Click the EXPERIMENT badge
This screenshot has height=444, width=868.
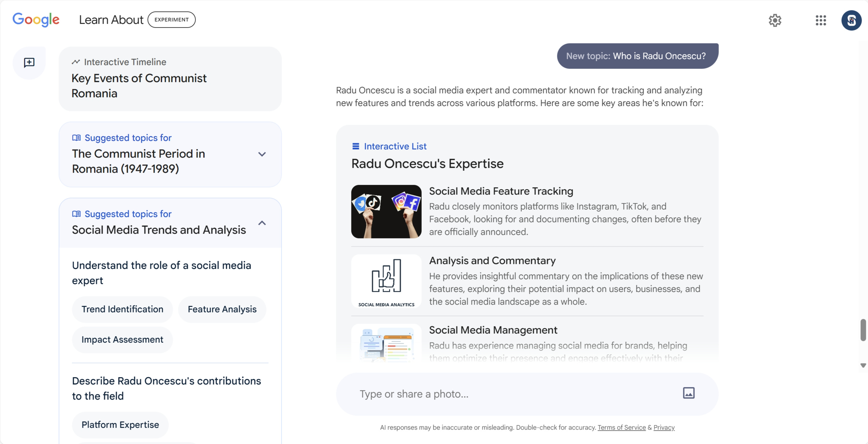(x=172, y=19)
